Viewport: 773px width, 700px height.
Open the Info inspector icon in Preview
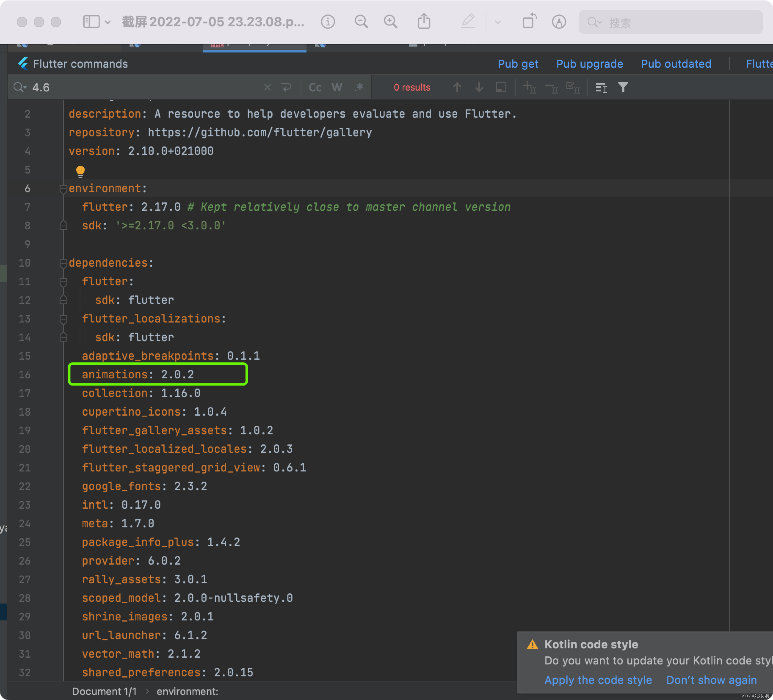[328, 22]
